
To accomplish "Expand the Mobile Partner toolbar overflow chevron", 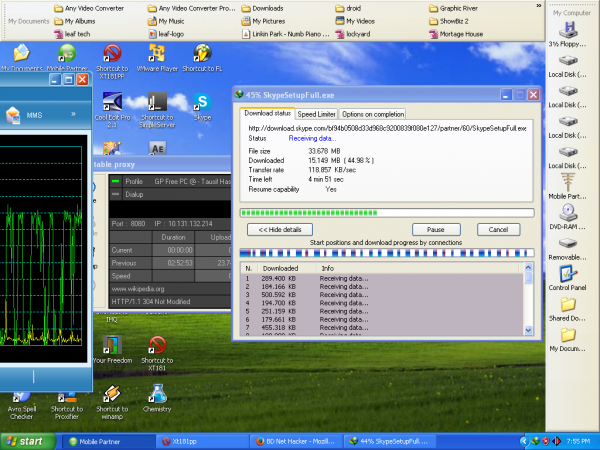I will [72, 114].
